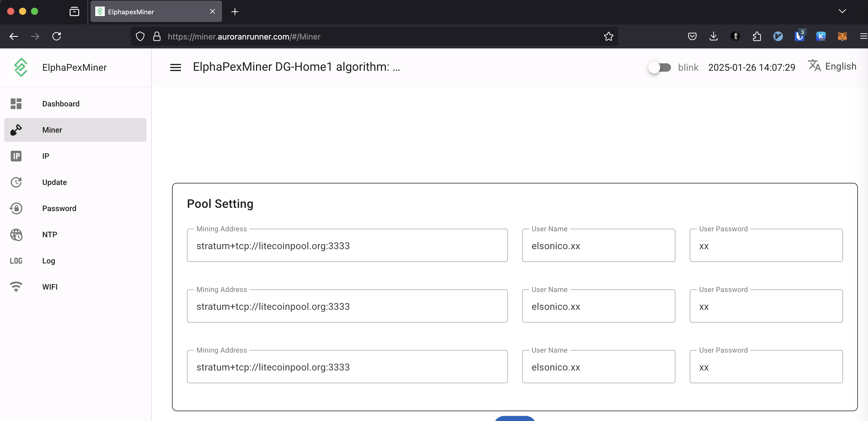This screenshot has width=868, height=421.
Task: Open the Dashboard page icon
Action: (x=16, y=104)
